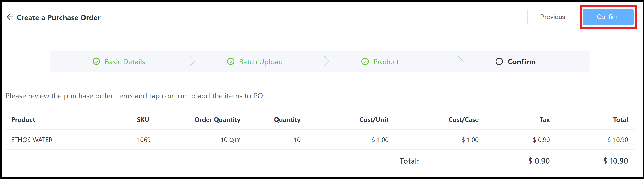
Task: Open the Batch Upload step
Action: [261, 61]
